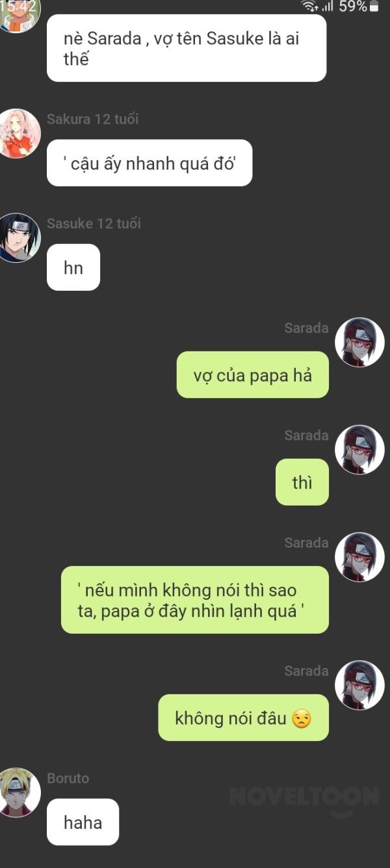Tap Sarada avatar beside 'vợ của papa hả'
The height and width of the screenshot is (868, 390).
click(x=359, y=342)
